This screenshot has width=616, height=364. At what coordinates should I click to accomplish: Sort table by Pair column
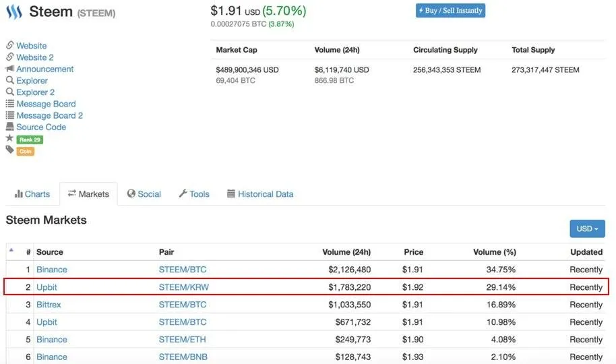click(166, 252)
